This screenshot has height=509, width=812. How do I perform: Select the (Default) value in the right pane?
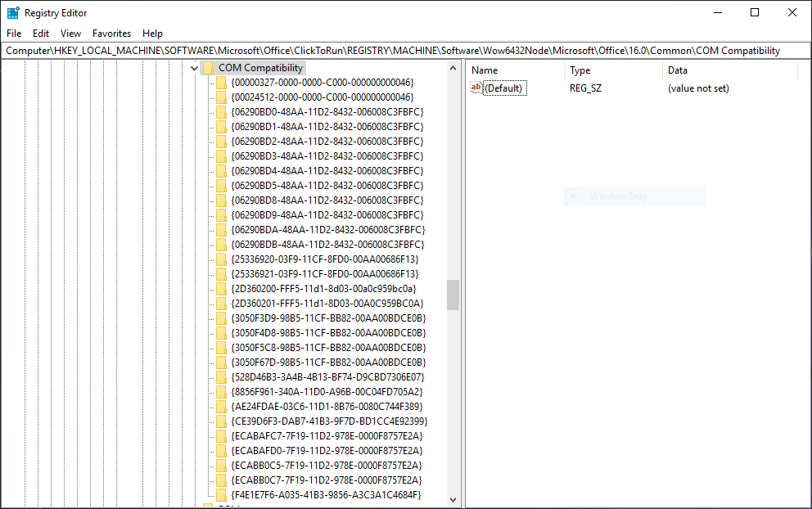pos(503,88)
